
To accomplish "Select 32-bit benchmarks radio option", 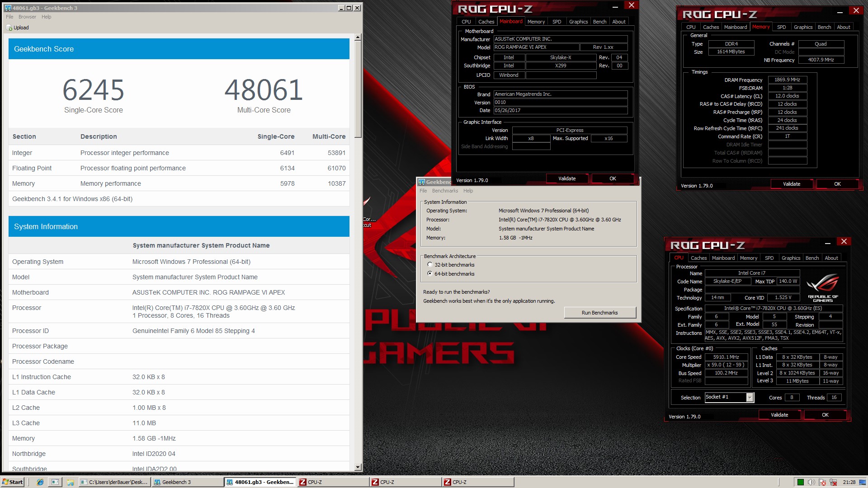I will 430,265.
